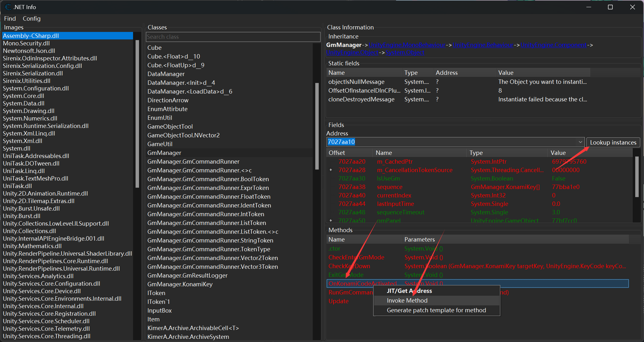The width and height of the screenshot is (644, 342).
Task: Follow the System.Object inheritance link
Action: 405,53
